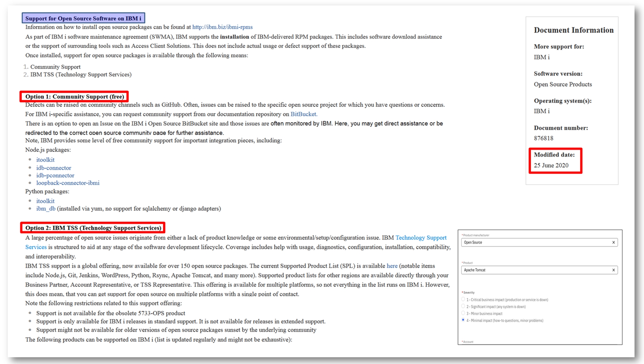The height and width of the screenshot is (364, 644).
Task: Open the http://ibm.biz/ibmi-rpms link
Action: click(222, 27)
